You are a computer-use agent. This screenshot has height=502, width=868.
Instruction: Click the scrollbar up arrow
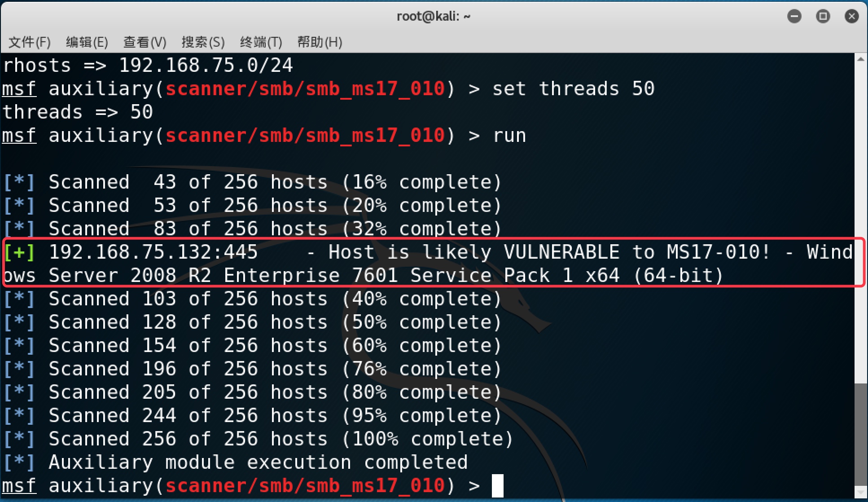click(860, 59)
